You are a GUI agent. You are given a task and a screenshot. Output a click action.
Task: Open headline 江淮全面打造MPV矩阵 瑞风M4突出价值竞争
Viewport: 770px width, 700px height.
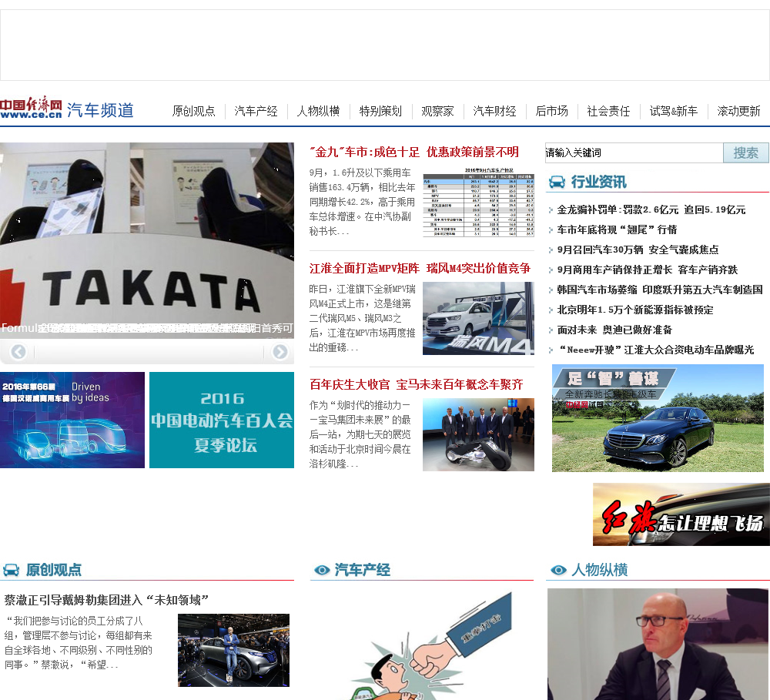(420, 268)
